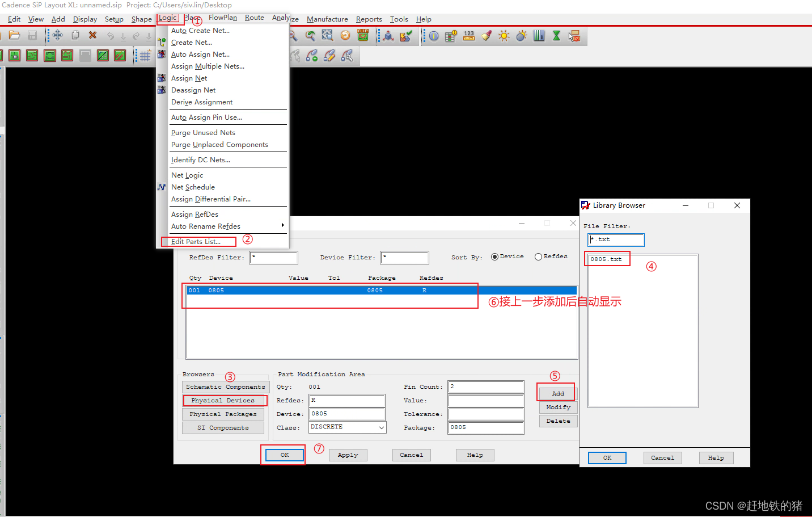
Task: Click the blue Show Element info icon
Action: [x=434, y=36]
